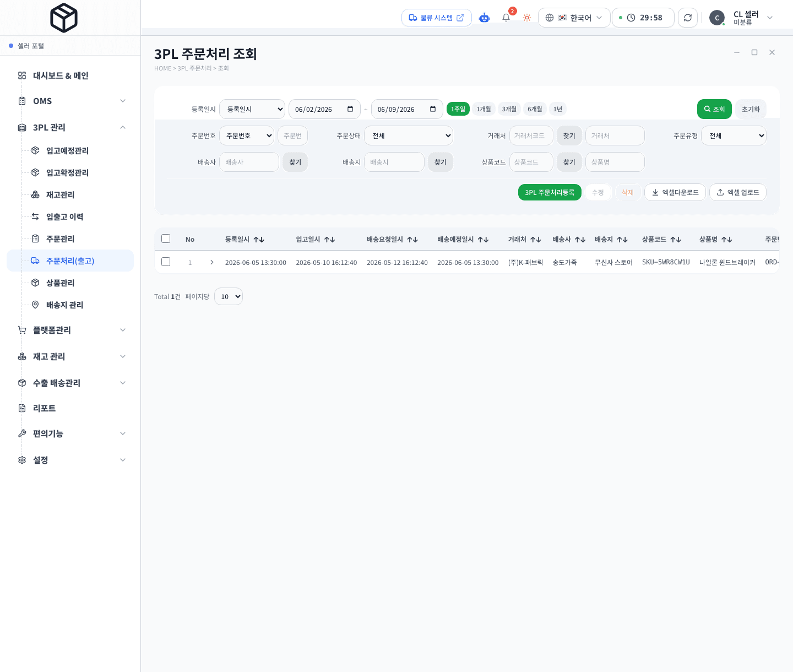This screenshot has width=793, height=672.
Task: Open 입고확정관리 menu item
Action: 70,172
